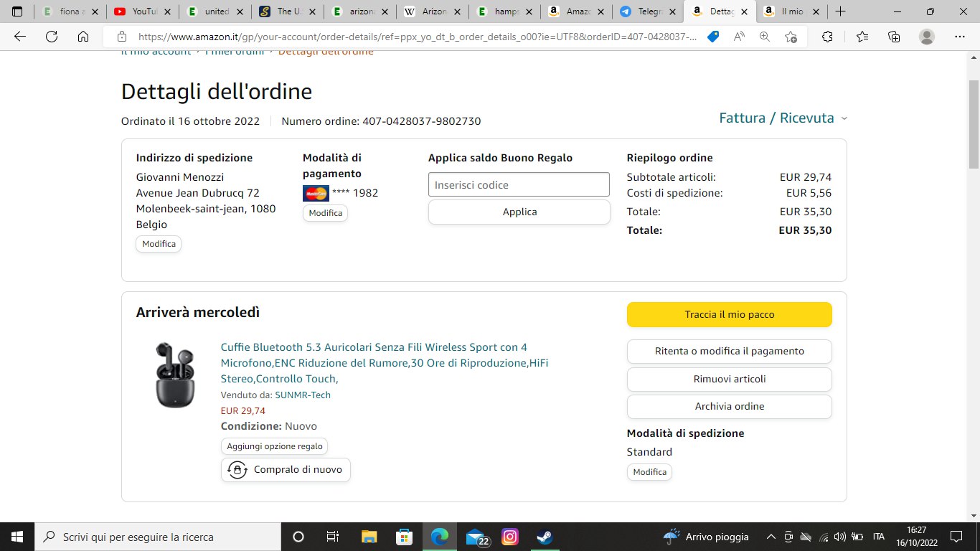Click the Bluetooth earbuds product thumbnail

click(x=174, y=375)
